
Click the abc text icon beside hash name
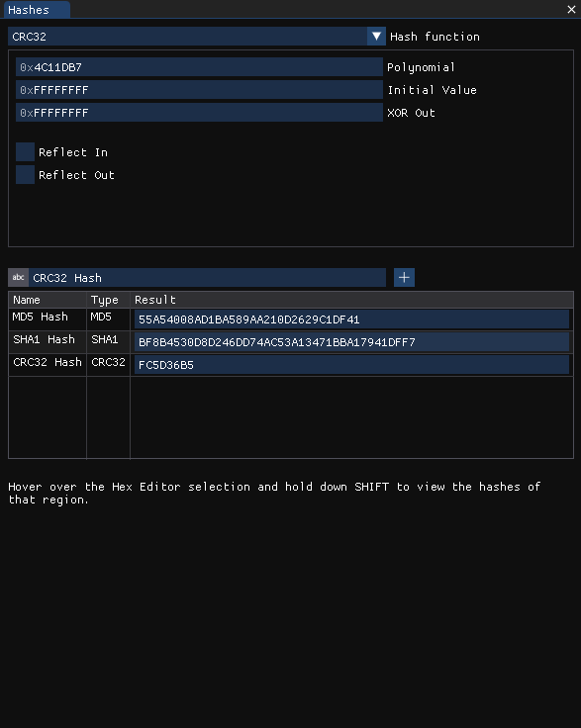(x=18, y=278)
